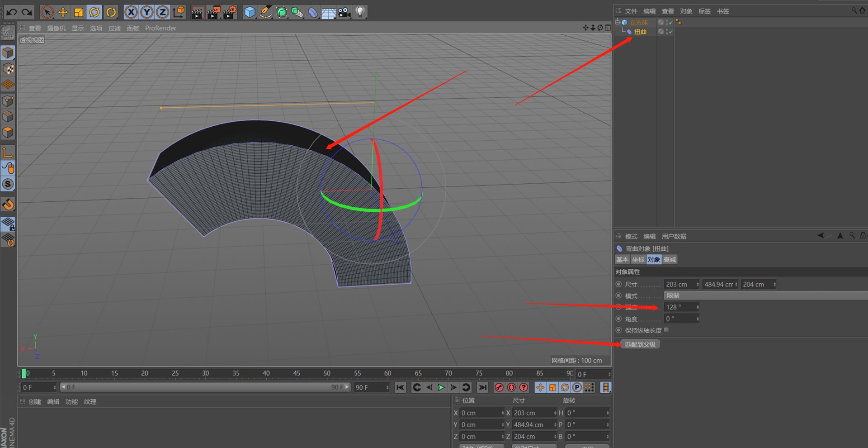Switch to the 衰减 tab
The width and height of the screenshot is (868, 448).
(670, 260)
